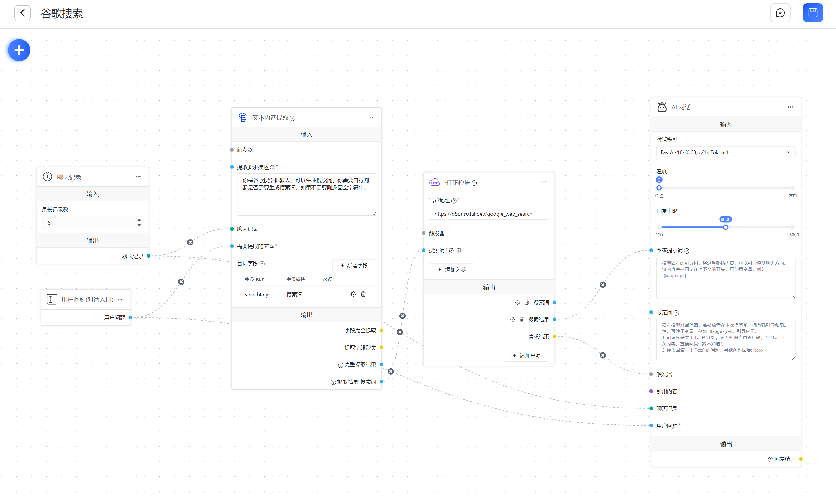Delete HTTP output 搜索结果 parameter
The image size is (836, 504).
[x=521, y=319]
